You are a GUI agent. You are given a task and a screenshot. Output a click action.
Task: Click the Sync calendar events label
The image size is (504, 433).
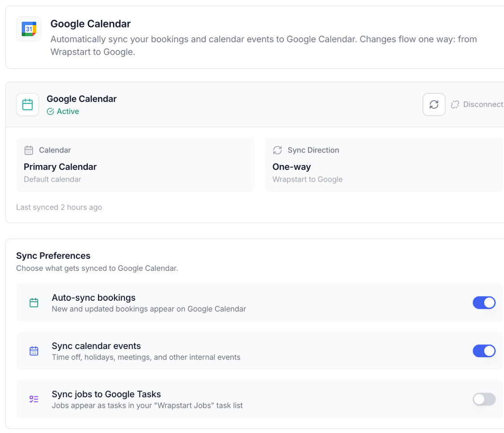[96, 346]
